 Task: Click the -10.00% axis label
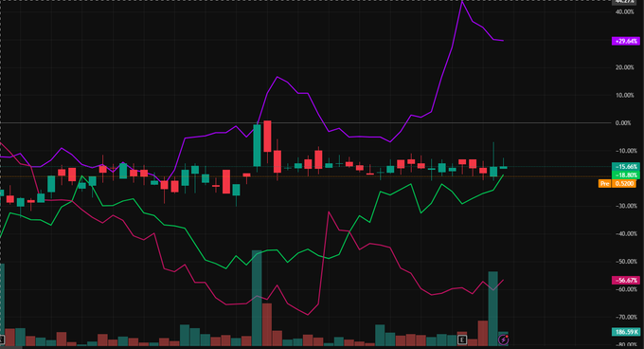point(625,151)
